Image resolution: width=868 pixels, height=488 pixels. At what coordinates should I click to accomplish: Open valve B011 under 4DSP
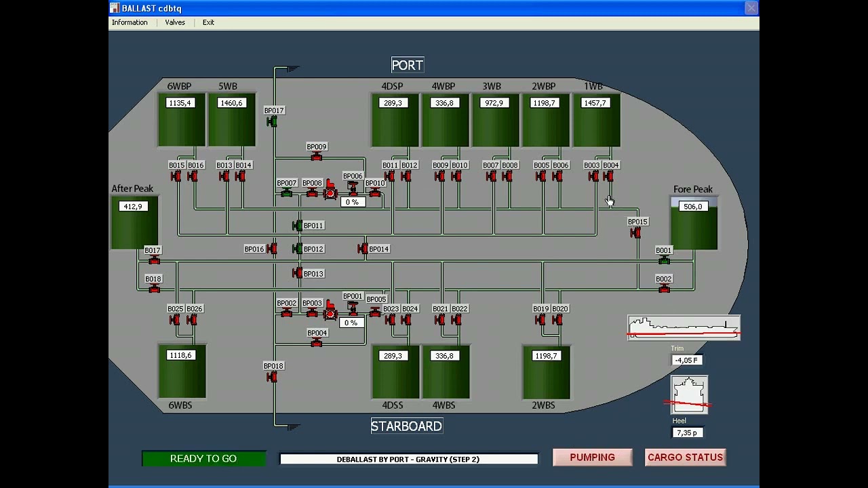pos(390,176)
